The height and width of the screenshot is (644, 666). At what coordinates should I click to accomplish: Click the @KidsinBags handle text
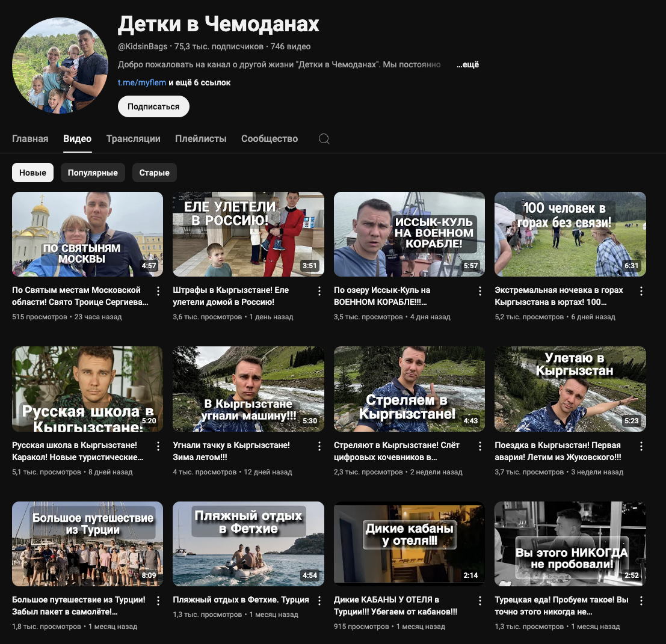click(x=143, y=47)
